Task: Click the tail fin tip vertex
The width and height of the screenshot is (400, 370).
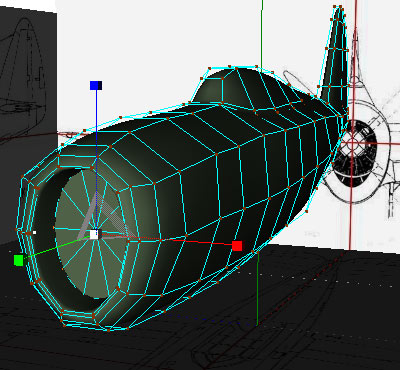Action: tap(340, 7)
